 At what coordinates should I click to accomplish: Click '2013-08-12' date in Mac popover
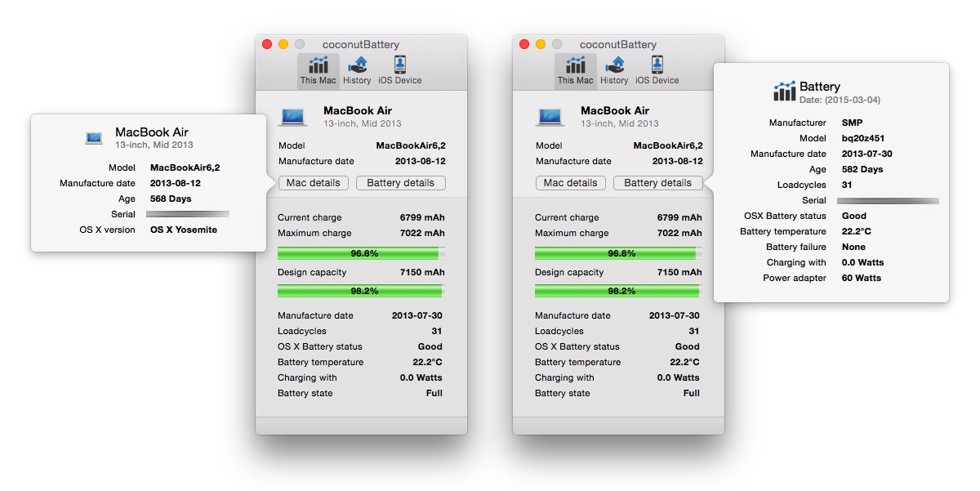(x=176, y=183)
